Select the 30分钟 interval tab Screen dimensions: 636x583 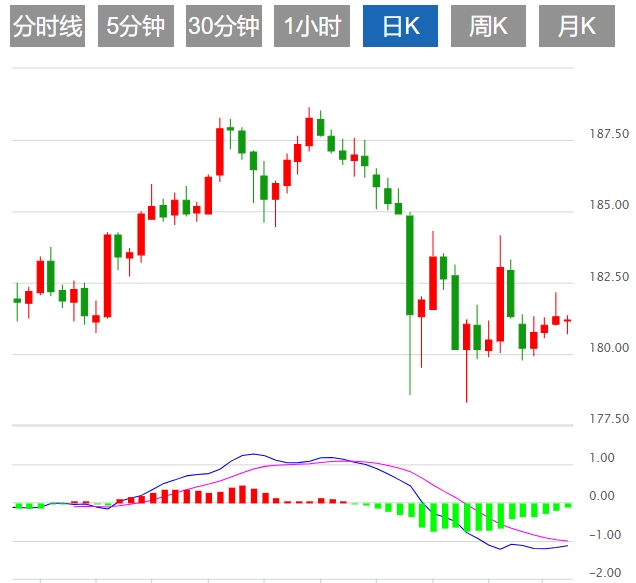[224, 26]
